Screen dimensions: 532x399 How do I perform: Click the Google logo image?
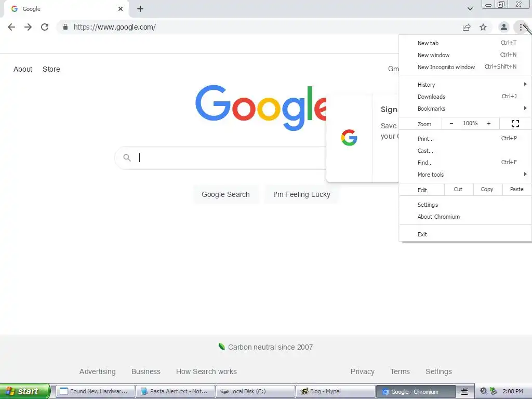pyautogui.click(x=261, y=108)
